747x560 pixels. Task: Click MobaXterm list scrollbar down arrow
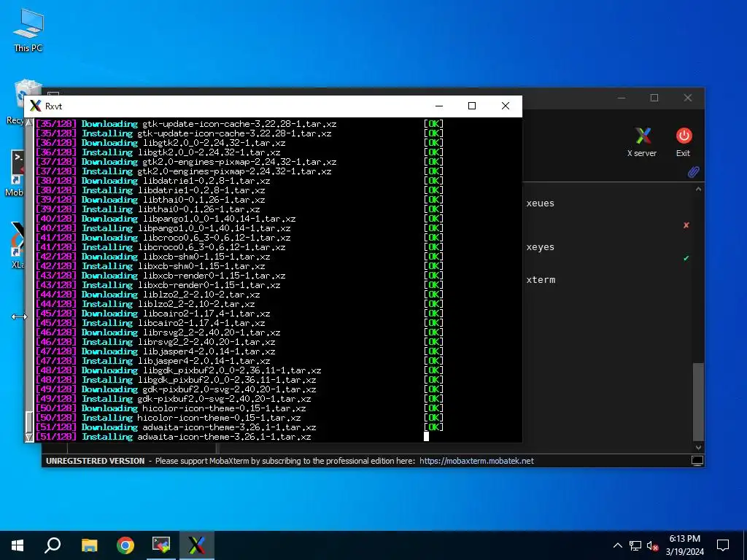[x=698, y=447]
